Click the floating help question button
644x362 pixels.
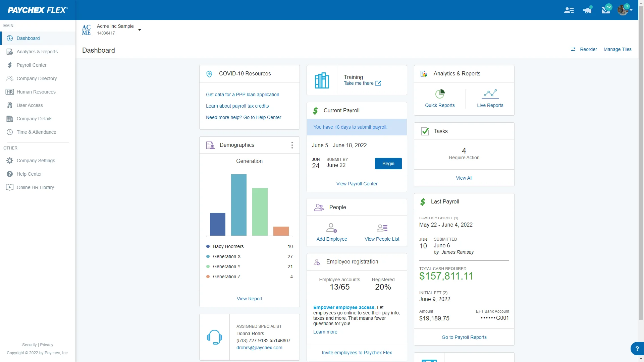click(x=637, y=349)
